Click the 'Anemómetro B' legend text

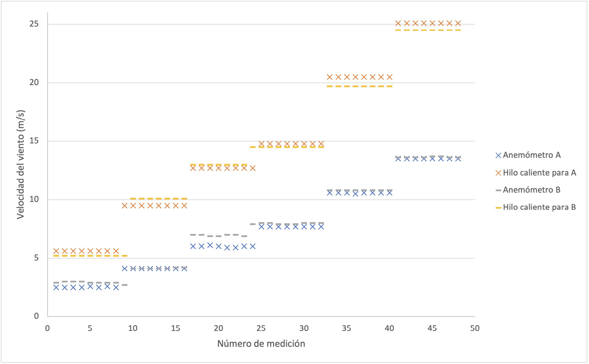[x=531, y=190]
